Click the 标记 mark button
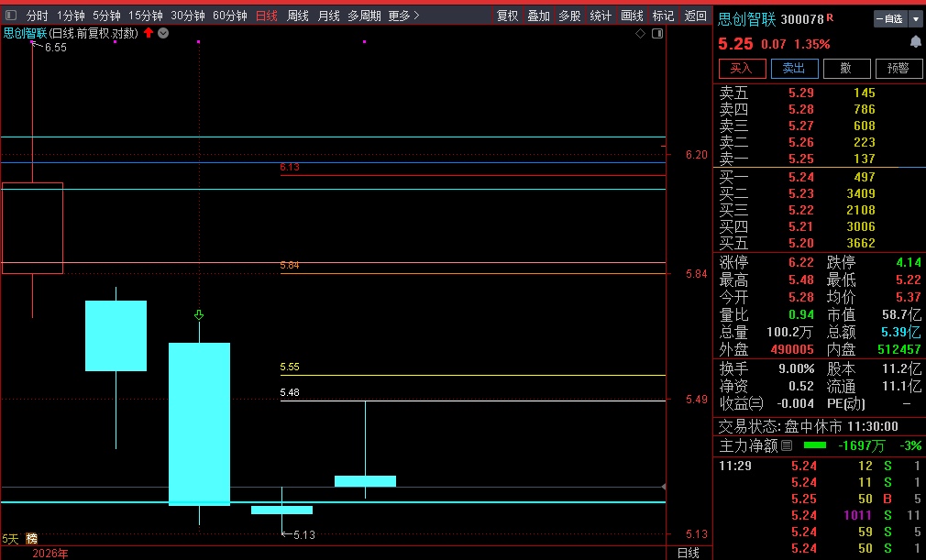This screenshot has width=926, height=560. (x=663, y=16)
